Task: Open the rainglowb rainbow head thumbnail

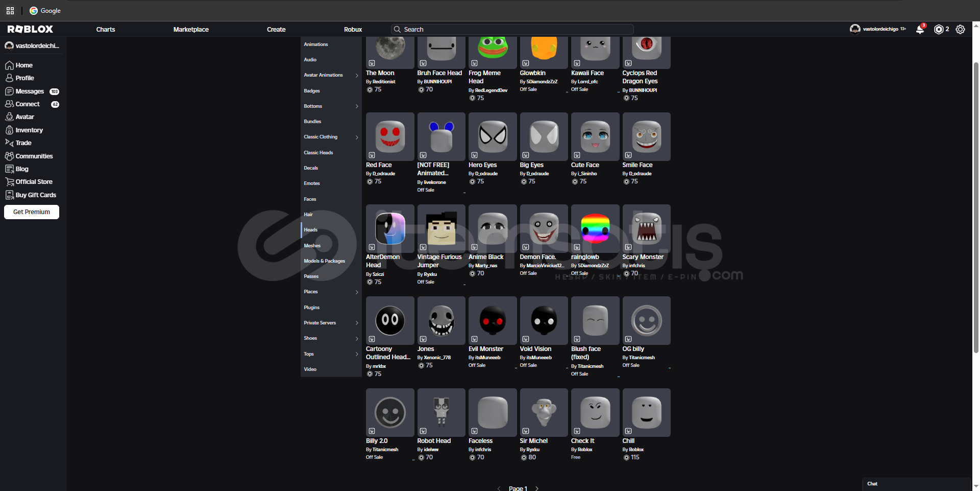Action: tap(595, 228)
